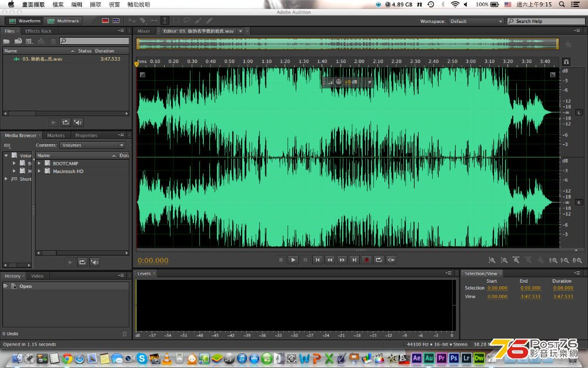The width and height of the screenshot is (588, 368).
Task: Click the HUD pin icon on waveform
Action: [369, 82]
